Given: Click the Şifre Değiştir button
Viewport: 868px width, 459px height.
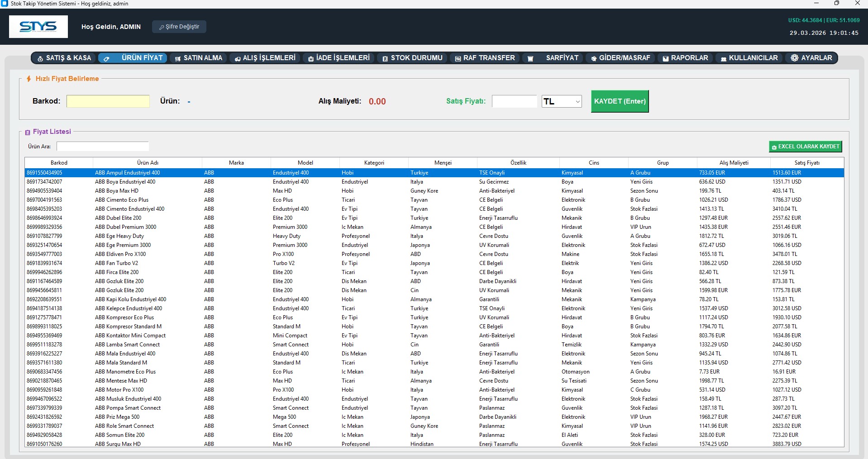Looking at the screenshot, I should click(x=179, y=27).
